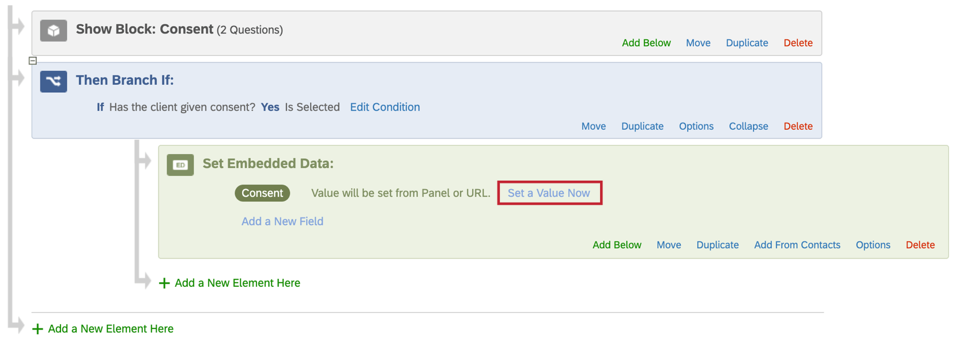Add a New Element Here inside branch

tap(237, 283)
